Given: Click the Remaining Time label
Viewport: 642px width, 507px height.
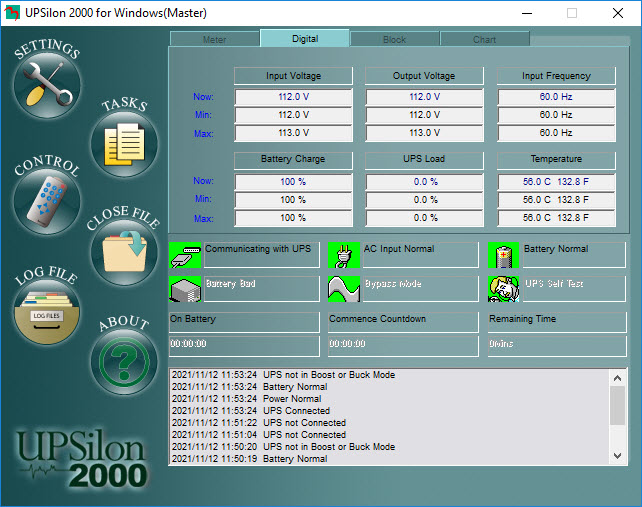Looking at the screenshot, I should pos(557,322).
